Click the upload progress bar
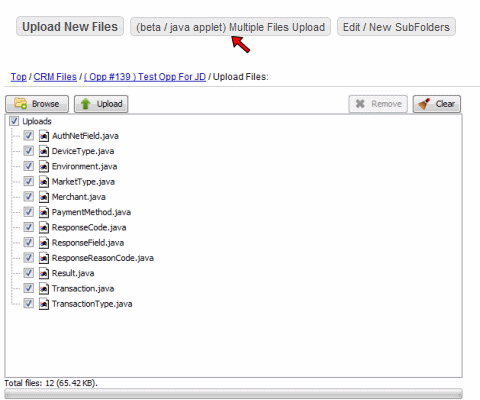 tap(233, 394)
